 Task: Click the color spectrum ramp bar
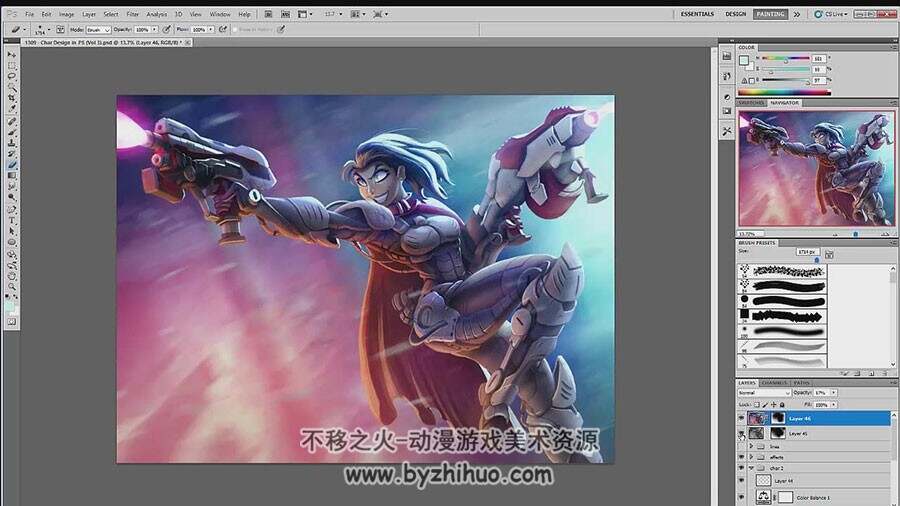pyautogui.click(x=784, y=92)
